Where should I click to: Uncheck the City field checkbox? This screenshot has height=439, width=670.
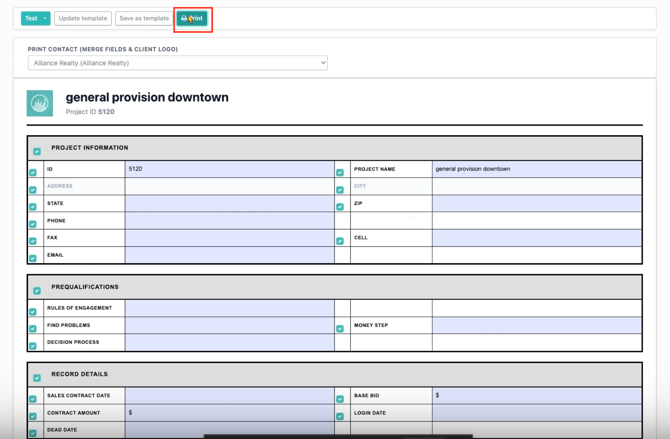pyautogui.click(x=340, y=190)
